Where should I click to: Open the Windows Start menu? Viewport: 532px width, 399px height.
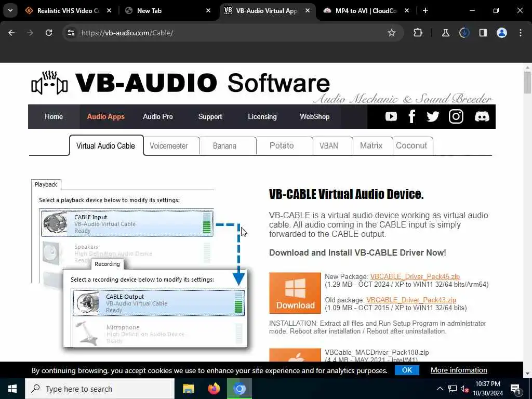[12, 389]
